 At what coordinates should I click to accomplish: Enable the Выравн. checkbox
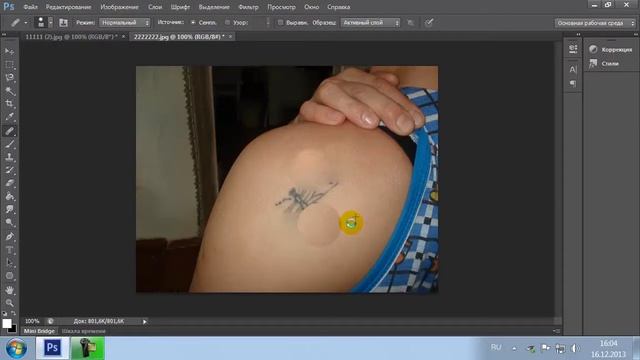pyautogui.click(x=280, y=22)
